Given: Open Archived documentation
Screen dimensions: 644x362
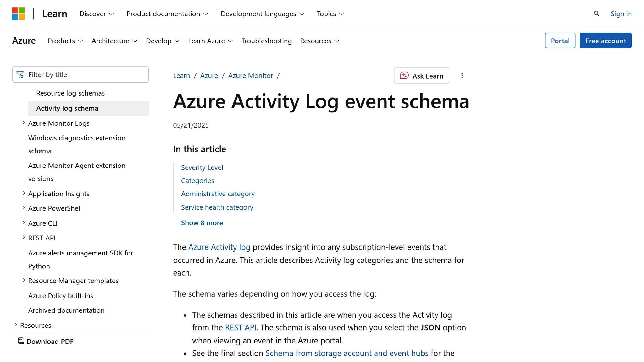Looking at the screenshot, I should tap(66, 310).
